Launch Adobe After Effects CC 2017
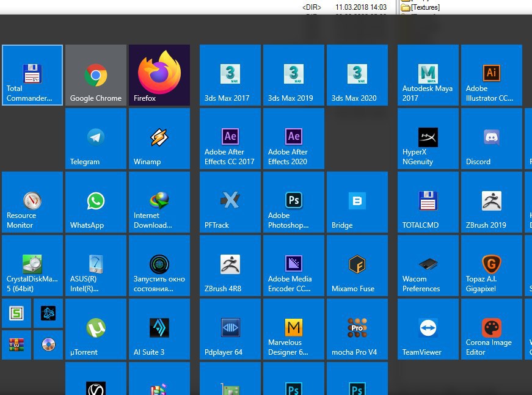 point(230,139)
